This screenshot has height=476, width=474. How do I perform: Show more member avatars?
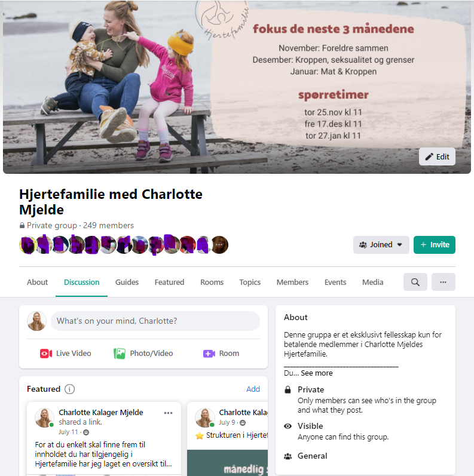point(219,245)
